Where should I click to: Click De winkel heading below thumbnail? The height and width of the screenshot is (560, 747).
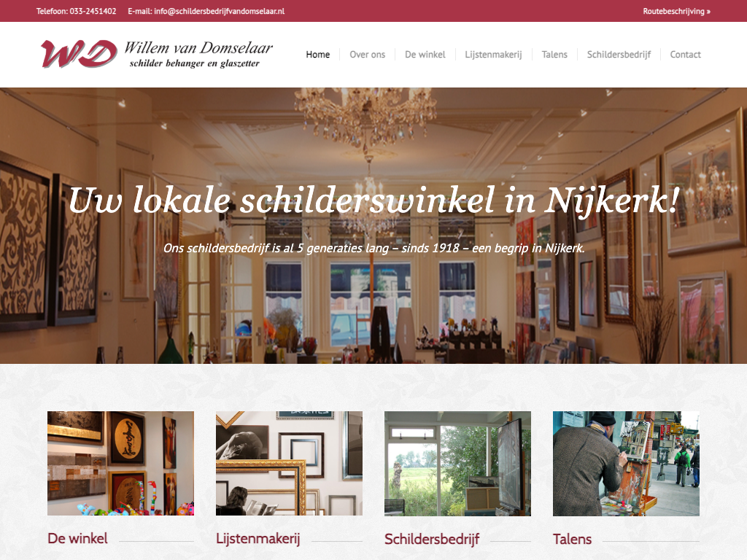(x=77, y=539)
